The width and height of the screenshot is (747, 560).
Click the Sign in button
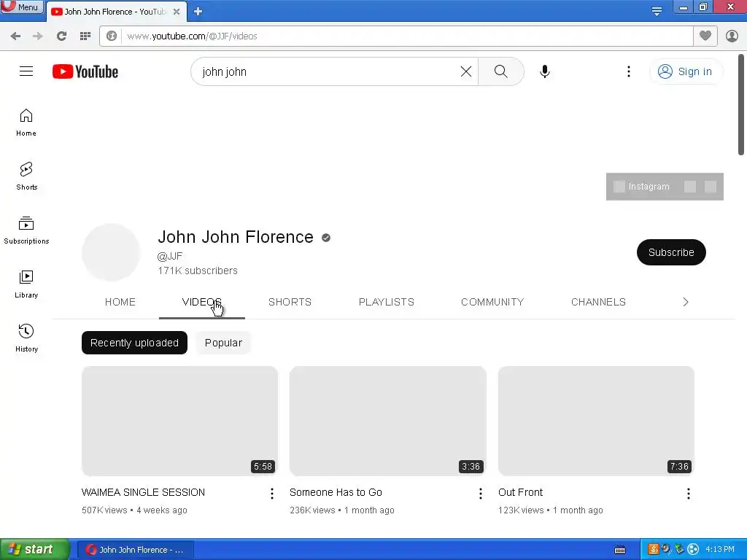tap(686, 71)
